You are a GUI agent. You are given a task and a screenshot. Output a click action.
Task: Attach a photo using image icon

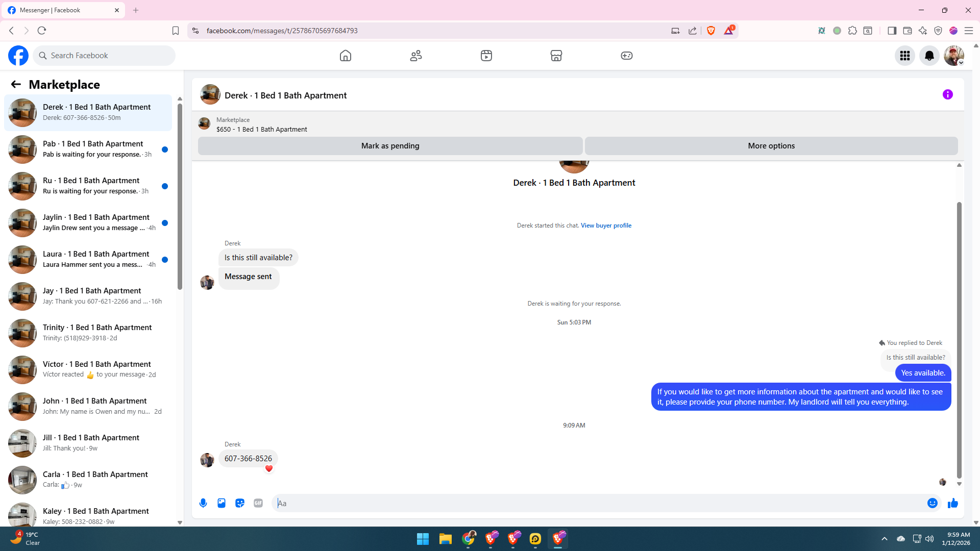tap(222, 503)
